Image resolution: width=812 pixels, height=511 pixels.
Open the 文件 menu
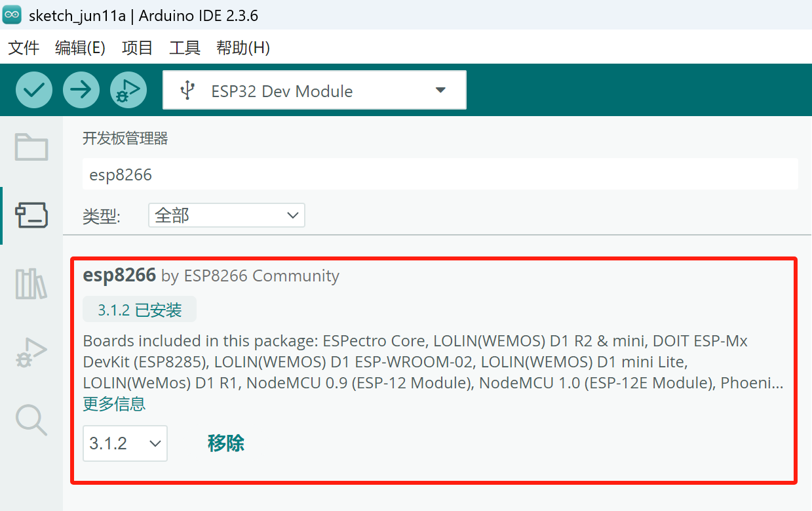point(24,47)
